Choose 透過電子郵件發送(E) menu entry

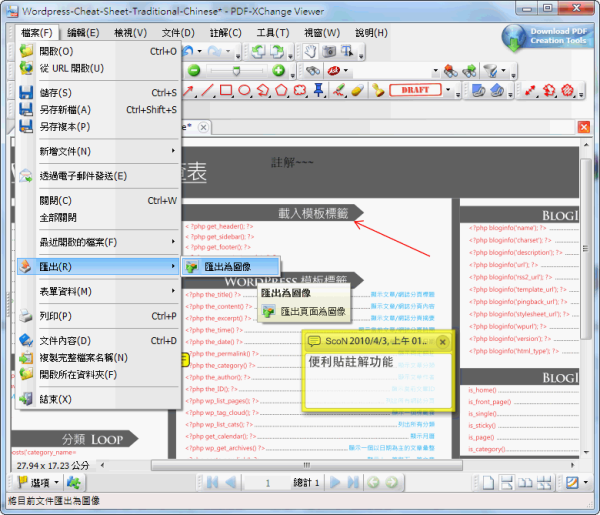98,176
